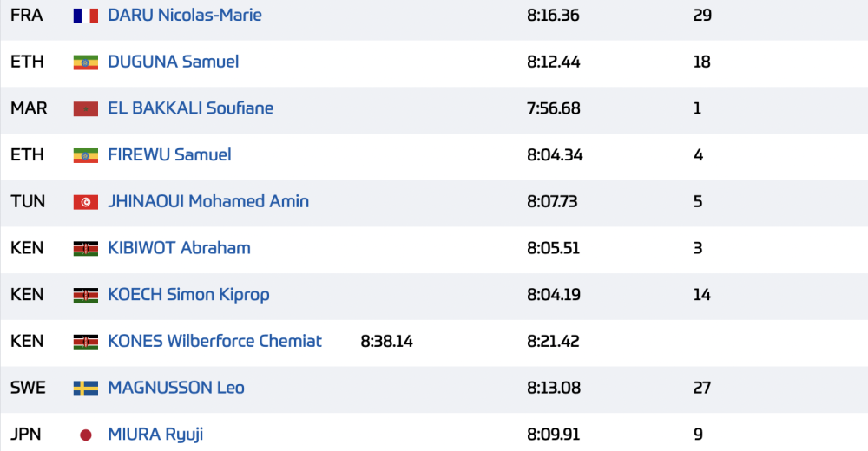Open MAGNUSSON Leo athlete profile
868x451 pixels.
click(176, 388)
